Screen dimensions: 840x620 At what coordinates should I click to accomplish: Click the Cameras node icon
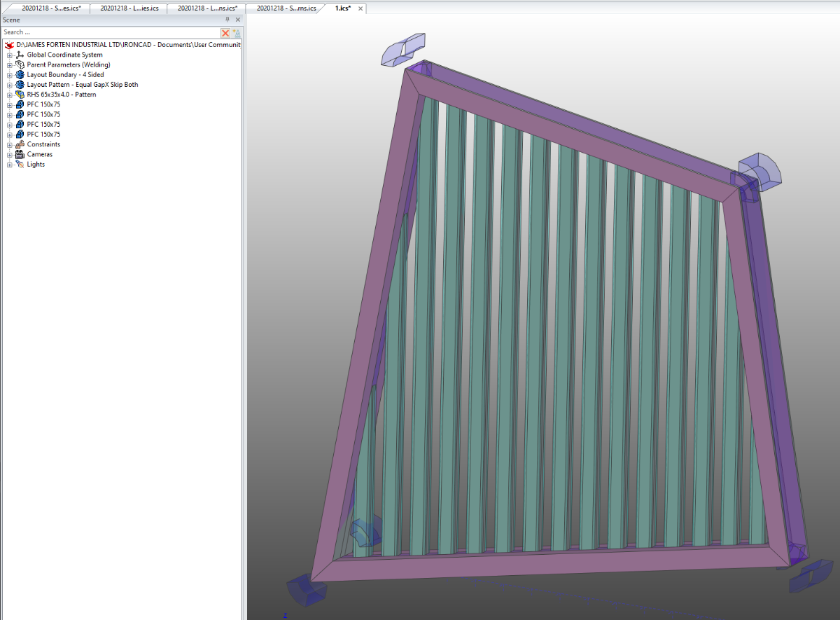pos(20,154)
